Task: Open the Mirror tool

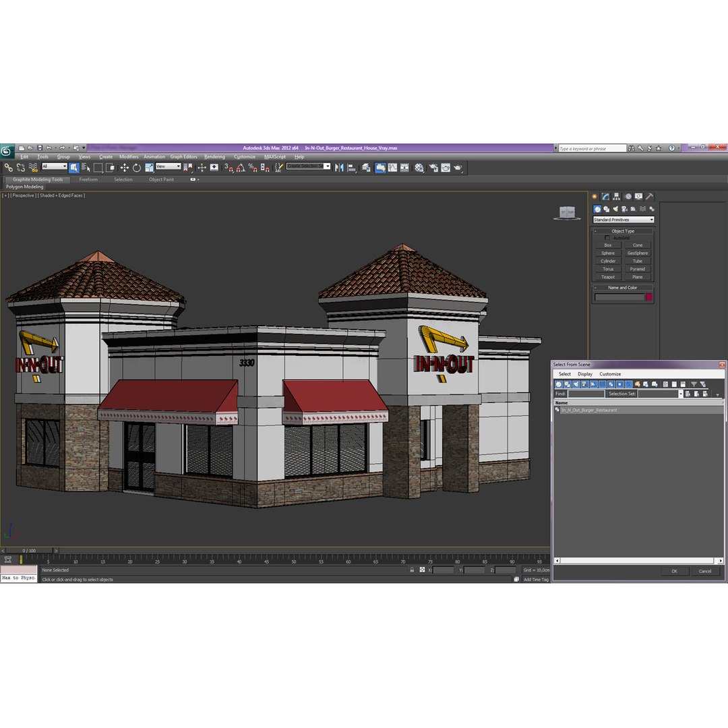Action: 339,168
